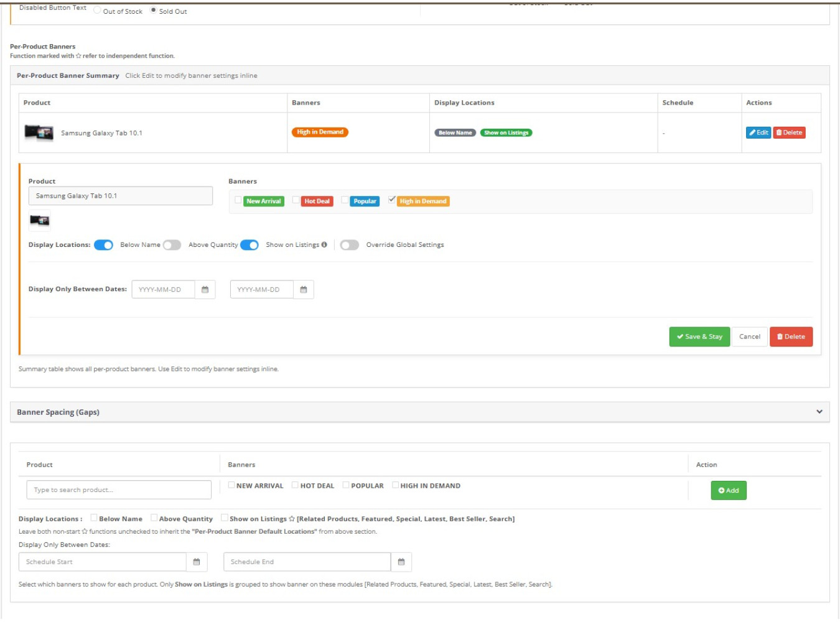Click info icon beside Show on Listings
Screen dimensions: 840x622
324,245
